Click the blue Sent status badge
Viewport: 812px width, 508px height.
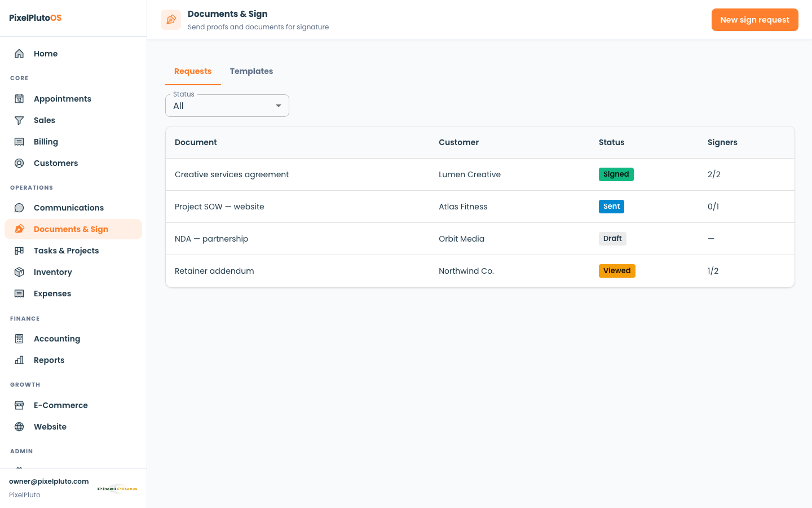point(611,207)
